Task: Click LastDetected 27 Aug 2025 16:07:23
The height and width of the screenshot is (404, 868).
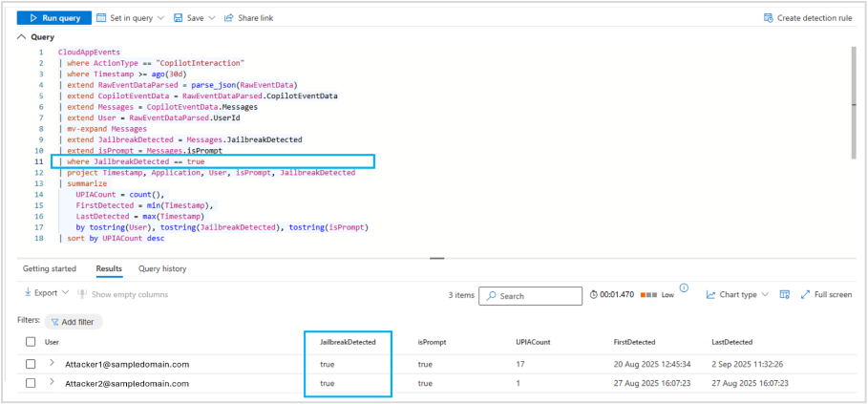Action: 751,383
